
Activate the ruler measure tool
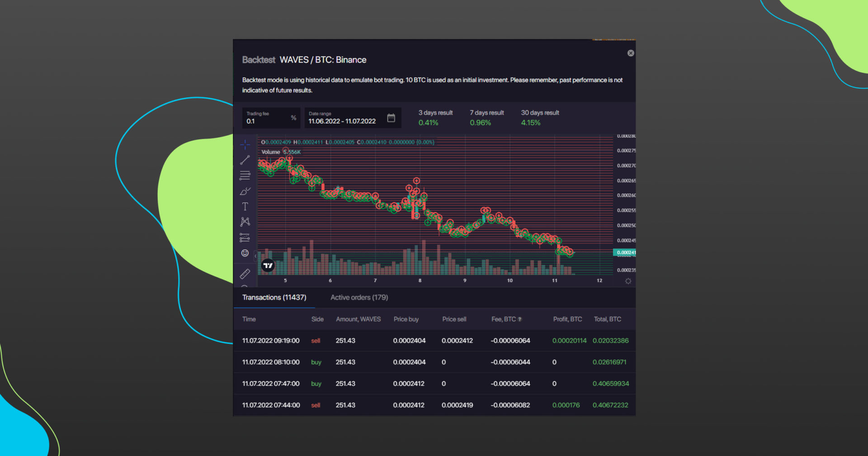coord(245,274)
